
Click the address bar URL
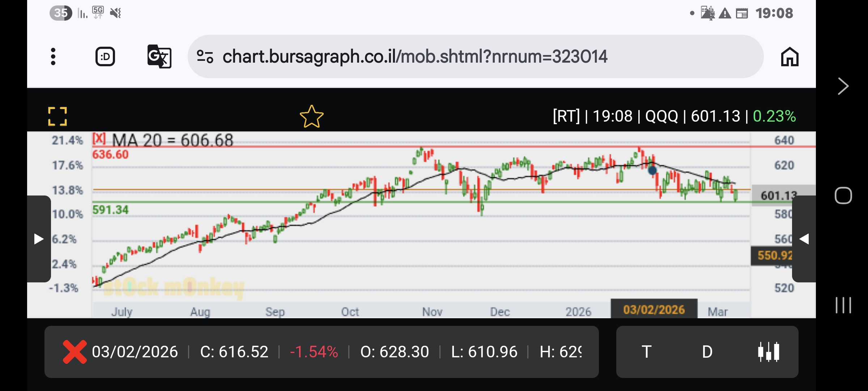pyautogui.click(x=415, y=56)
